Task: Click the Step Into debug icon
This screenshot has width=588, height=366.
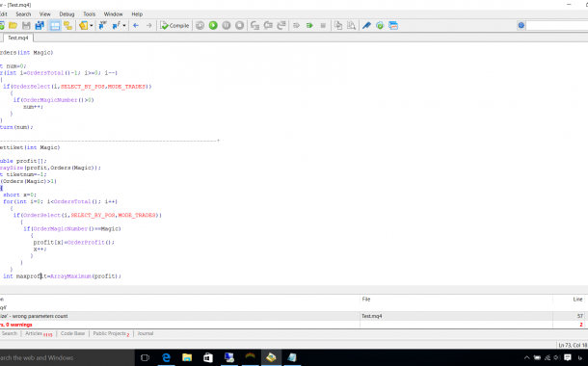Action: (x=255, y=25)
